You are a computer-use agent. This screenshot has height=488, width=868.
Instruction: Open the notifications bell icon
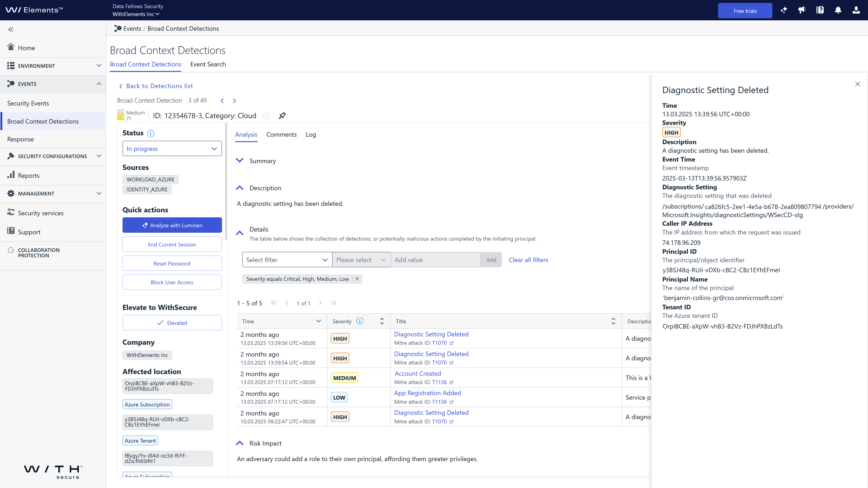tap(838, 10)
